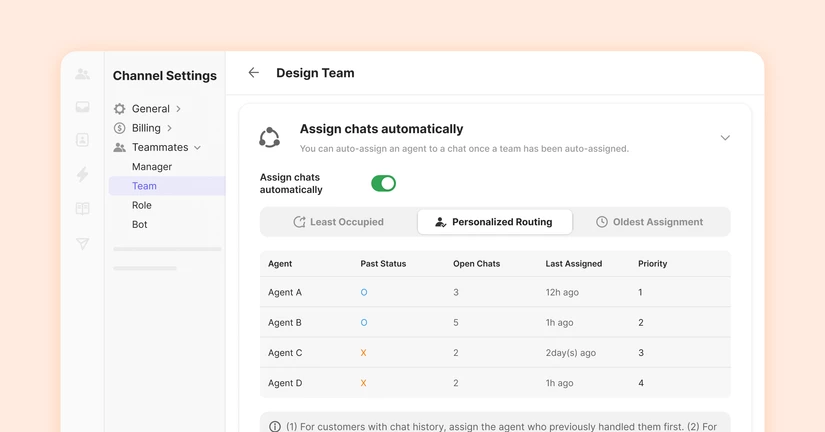This screenshot has height=432, width=825.
Task: Open the paper plane campaigns icon
Action: tap(83, 243)
